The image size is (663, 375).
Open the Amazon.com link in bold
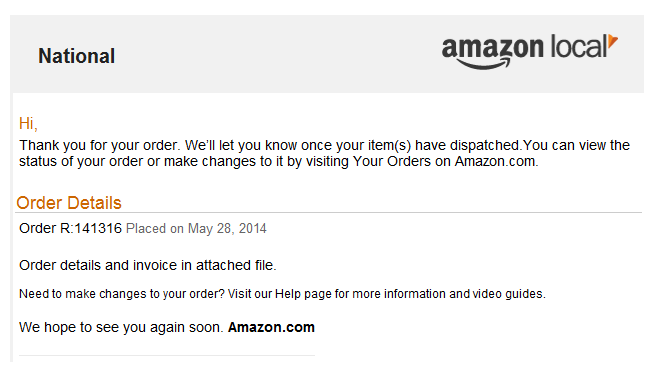coord(271,327)
